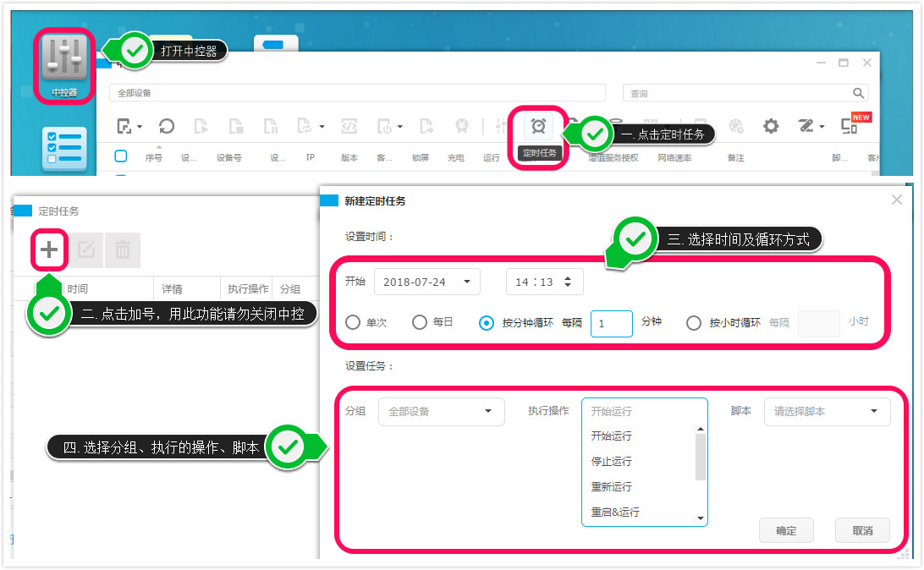
Task: Click the plus icon to add scheduled task
Action: click(48, 249)
